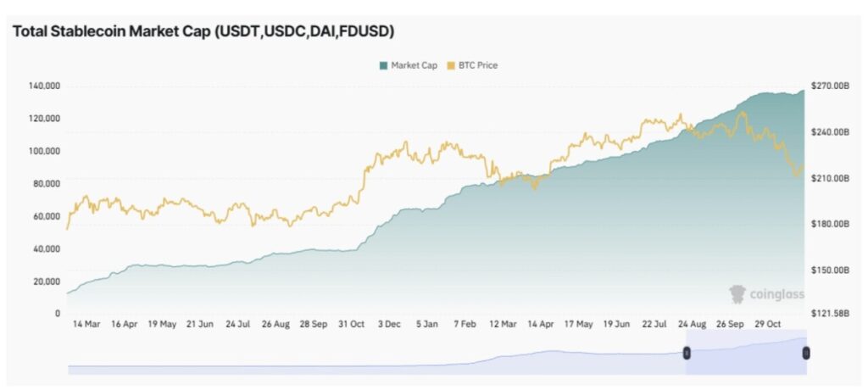Toggle the Market Cap legend series

tap(414, 65)
